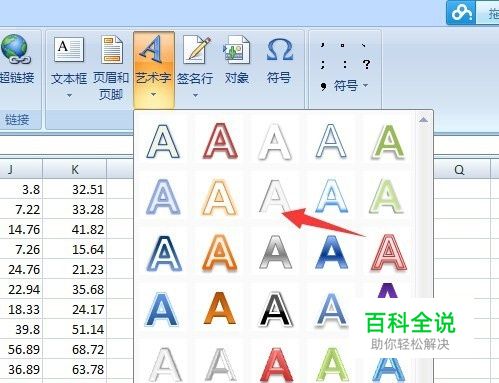
Task: Choose the dark blue outline WordArt style
Action: [163, 141]
